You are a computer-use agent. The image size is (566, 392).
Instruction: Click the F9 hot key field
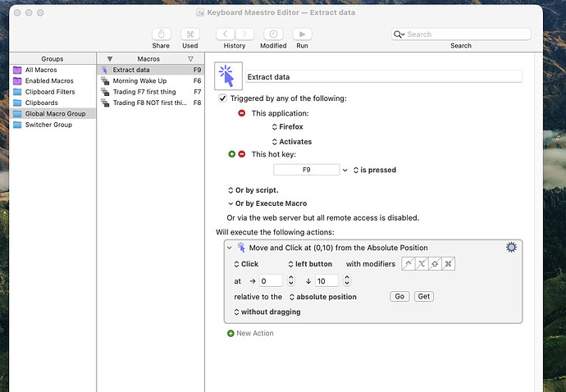(307, 170)
